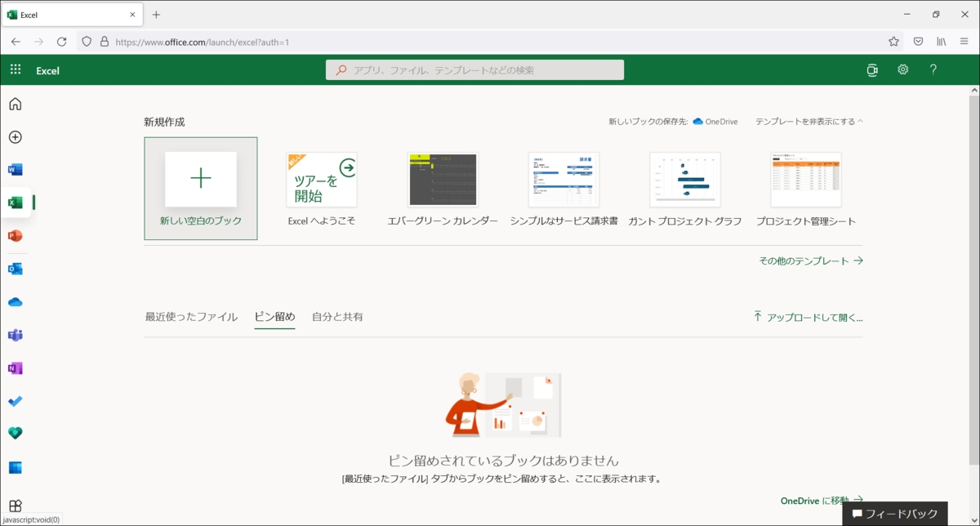Open Help via the question mark icon
Viewport: 980px width, 526px height.
coord(933,70)
